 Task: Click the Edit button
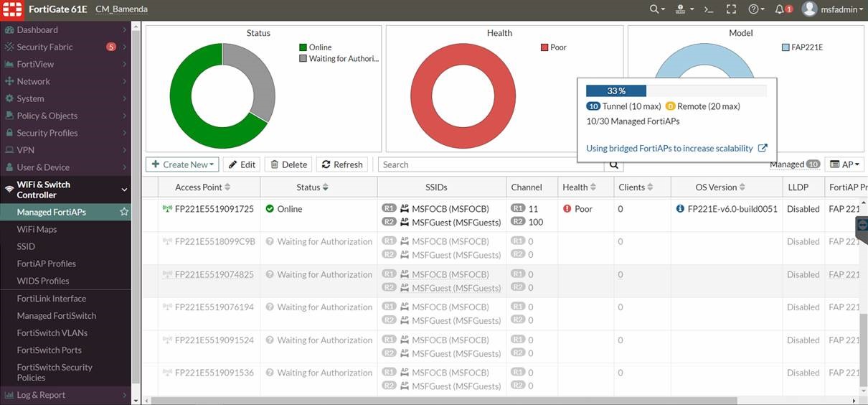click(x=242, y=164)
